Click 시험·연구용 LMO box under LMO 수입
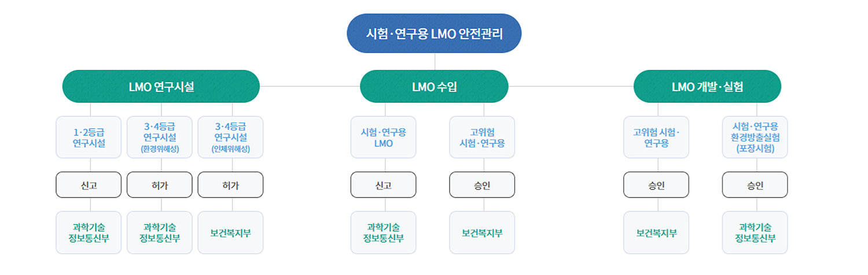The width and height of the screenshot is (868, 275). click(383, 137)
